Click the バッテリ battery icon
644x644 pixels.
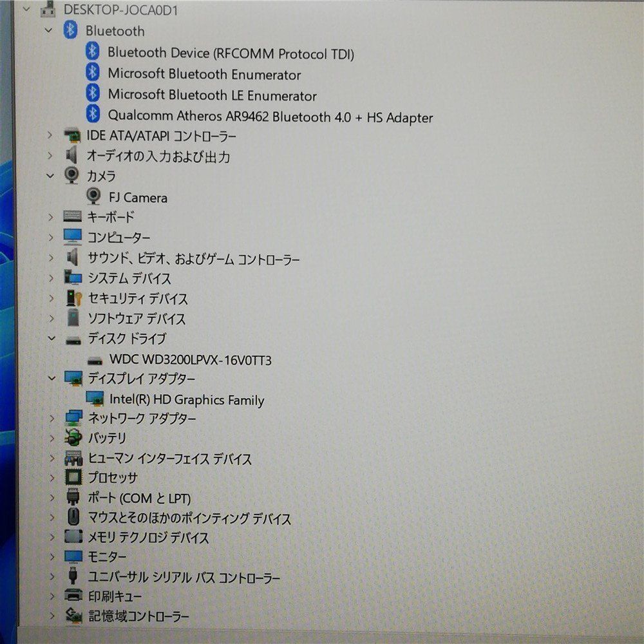click(x=73, y=437)
